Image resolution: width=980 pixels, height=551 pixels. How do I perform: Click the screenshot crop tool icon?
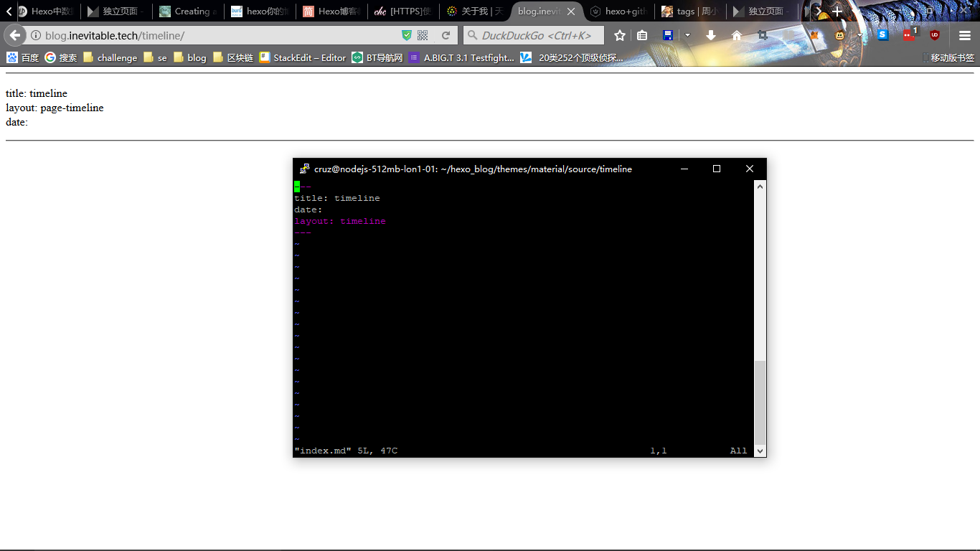763,35
